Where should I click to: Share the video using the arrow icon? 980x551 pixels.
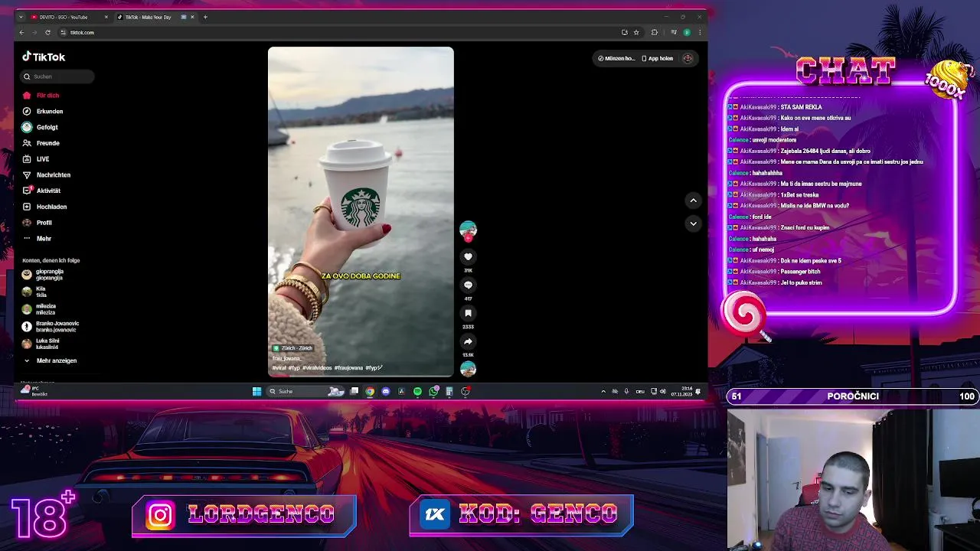[x=468, y=341]
